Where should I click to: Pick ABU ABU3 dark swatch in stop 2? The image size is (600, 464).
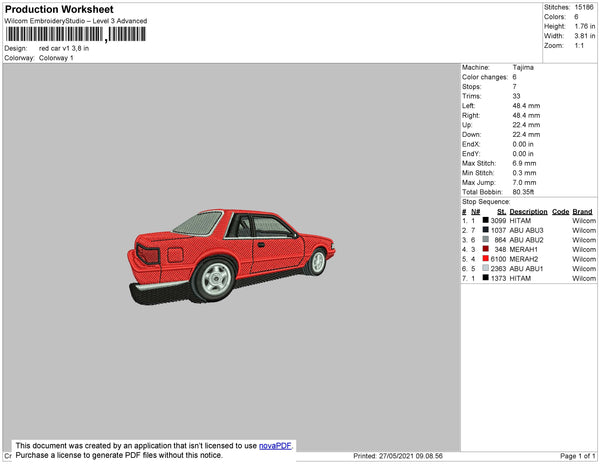pyautogui.click(x=485, y=230)
